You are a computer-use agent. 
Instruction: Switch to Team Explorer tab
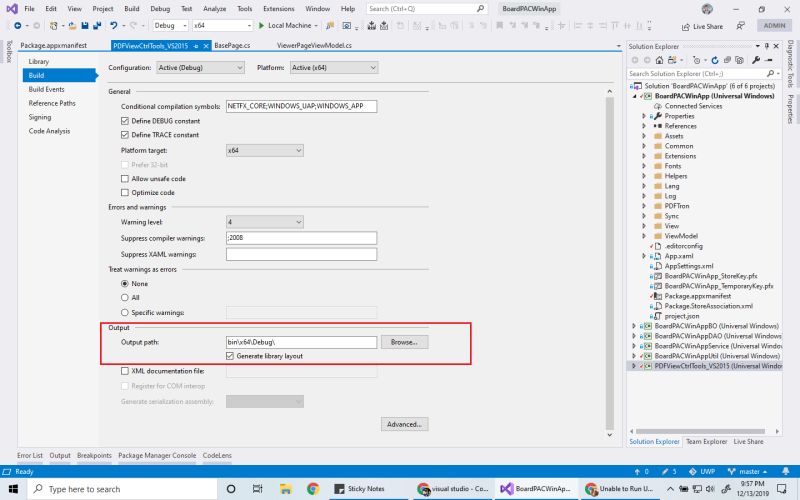tap(706, 441)
